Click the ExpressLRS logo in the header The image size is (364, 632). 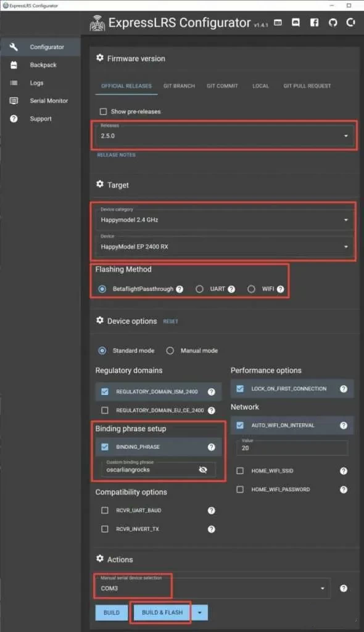[x=97, y=23]
